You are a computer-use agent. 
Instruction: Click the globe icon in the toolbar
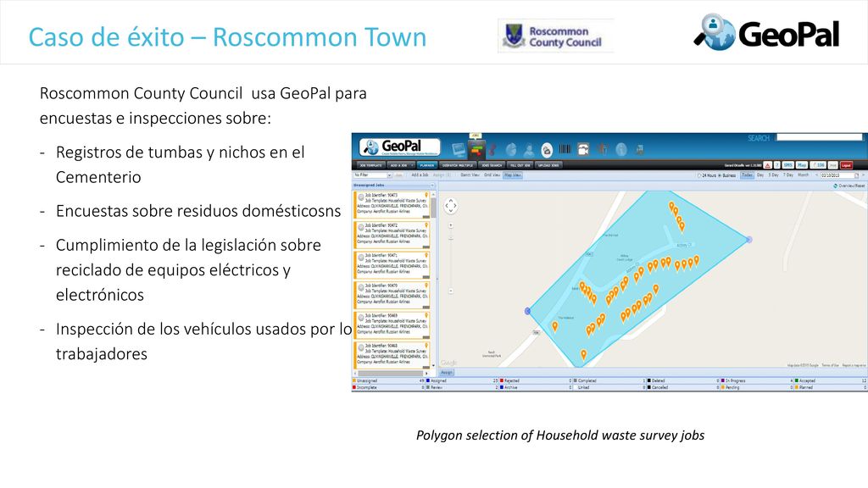click(x=511, y=149)
